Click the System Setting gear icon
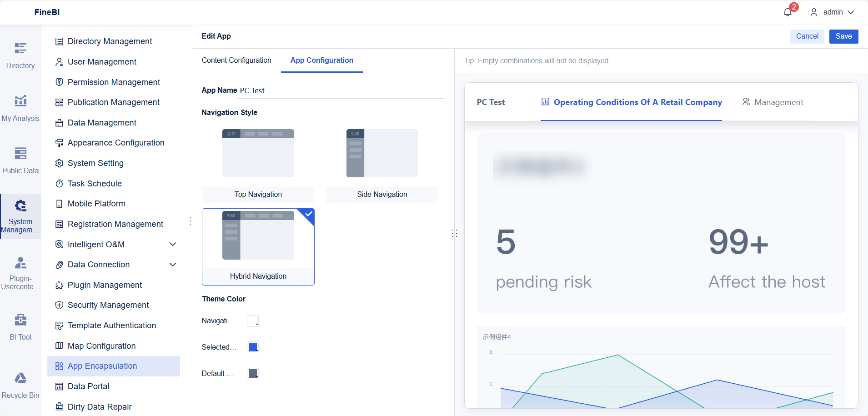This screenshot has width=868, height=416. (59, 163)
